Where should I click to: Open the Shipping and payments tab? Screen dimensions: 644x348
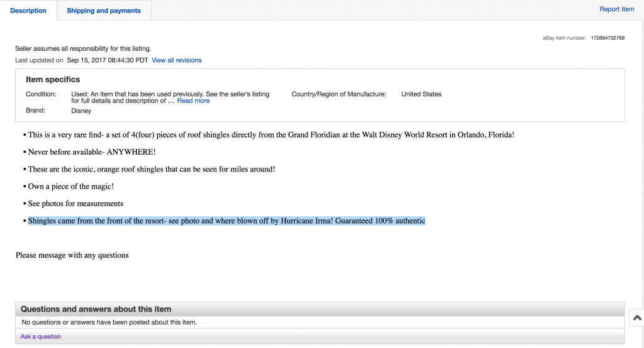click(104, 11)
